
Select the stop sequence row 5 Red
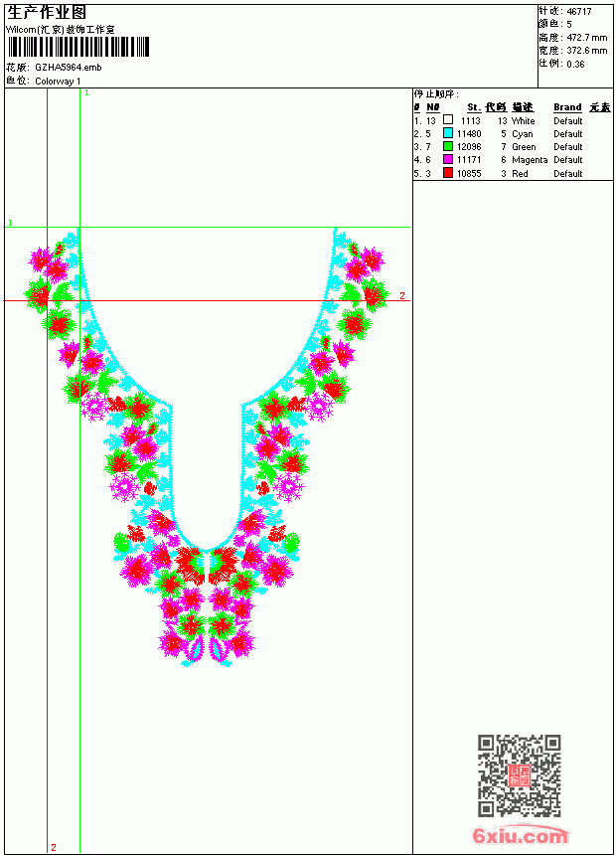513,173
